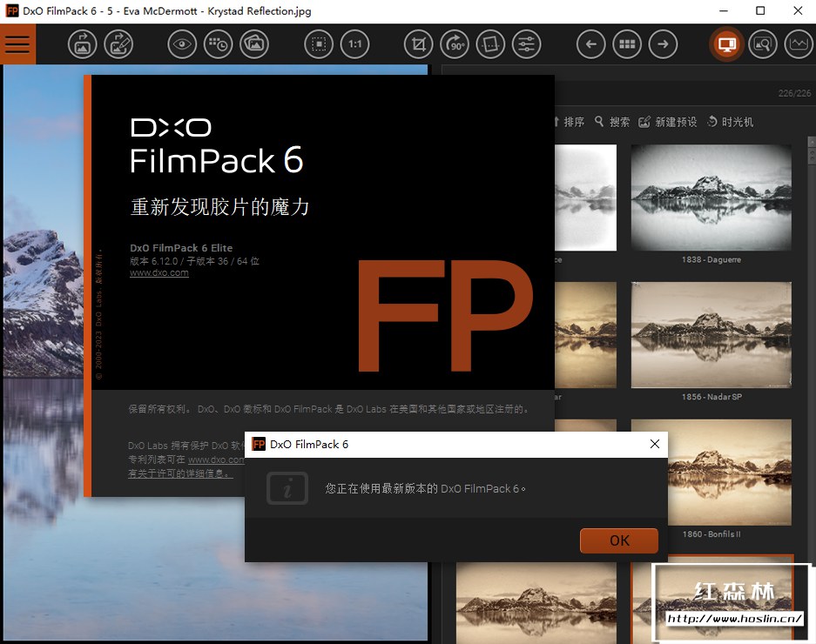Toggle the histogram panel icon
This screenshot has width=816, height=644.
click(799, 44)
